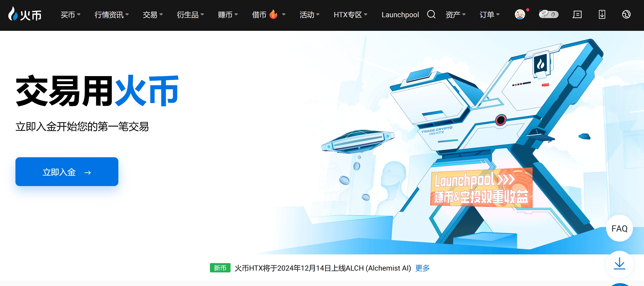
Task: Expand the 资产 dropdown
Action: pyautogui.click(x=455, y=15)
